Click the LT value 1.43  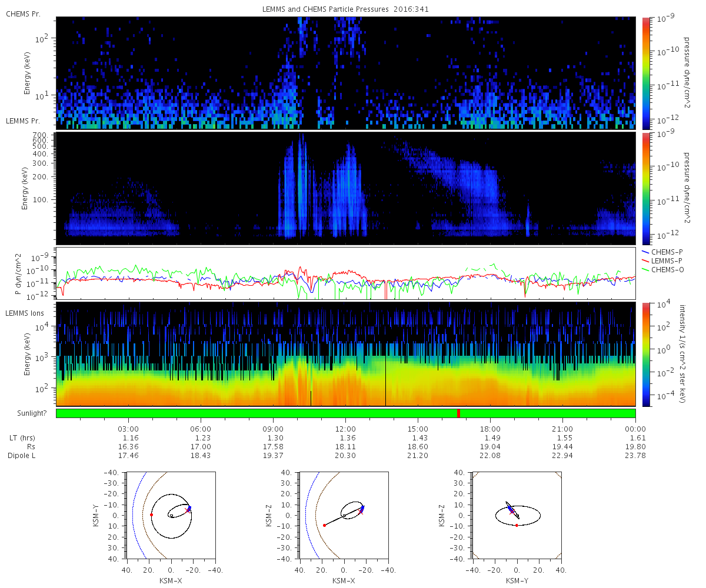(x=420, y=438)
